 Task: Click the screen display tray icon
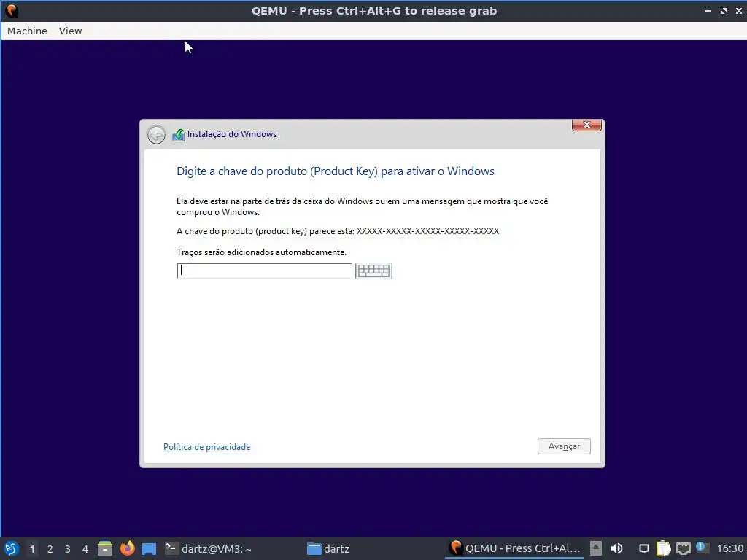pyautogui.click(x=643, y=548)
